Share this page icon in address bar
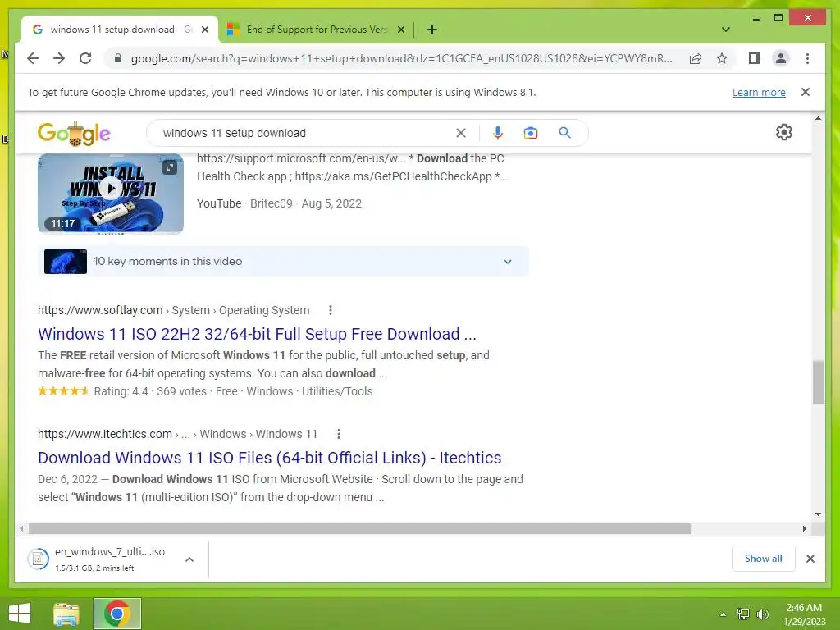The height and width of the screenshot is (630, 840). [696, 58]
